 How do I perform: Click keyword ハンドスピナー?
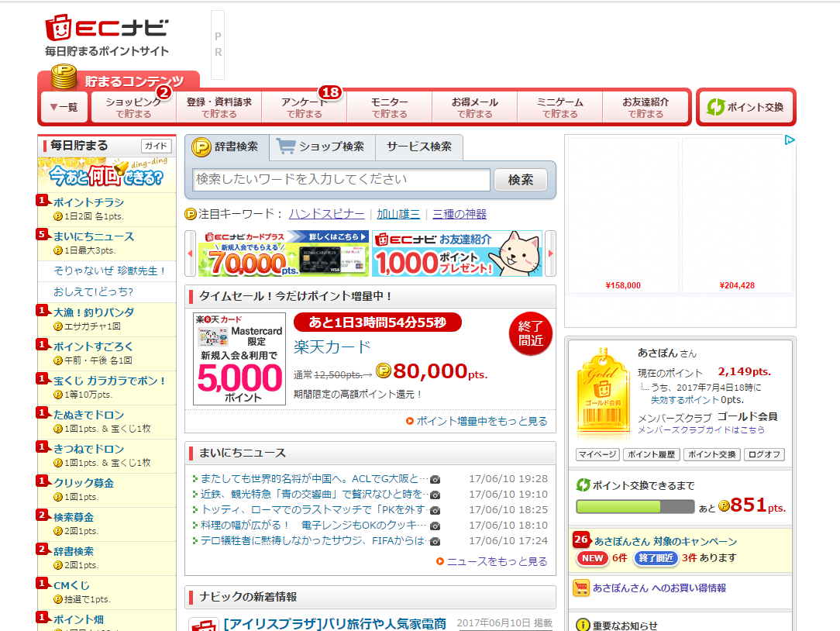pyautogui.click(x=327, y=214)
